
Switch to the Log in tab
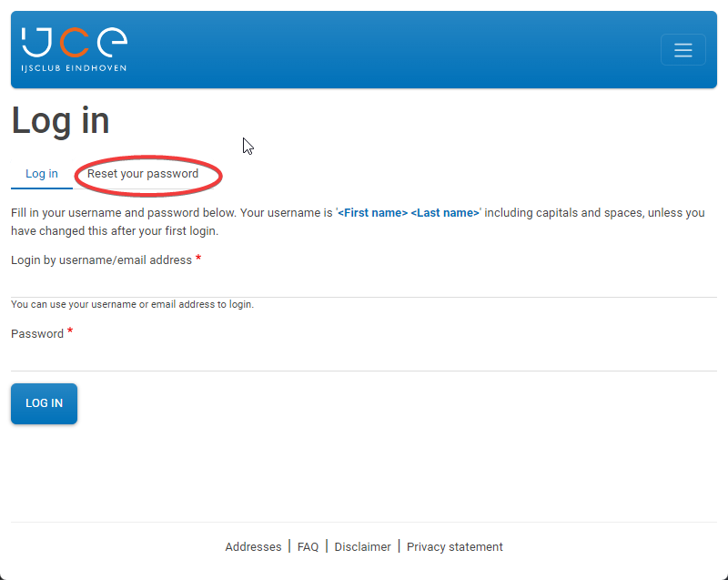42,174
